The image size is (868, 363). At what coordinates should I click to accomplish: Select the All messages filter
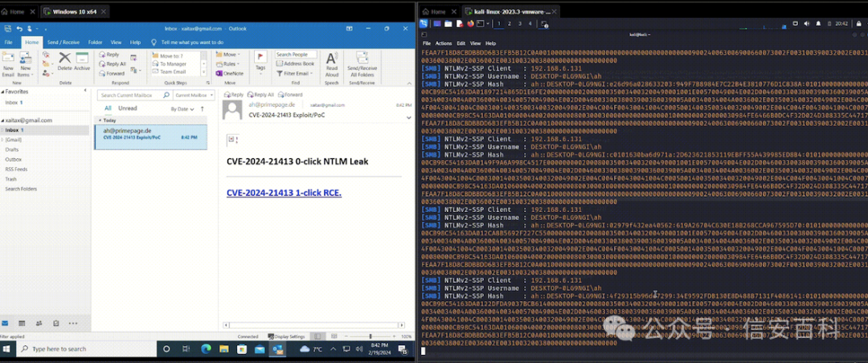click(x=108, y=108)
